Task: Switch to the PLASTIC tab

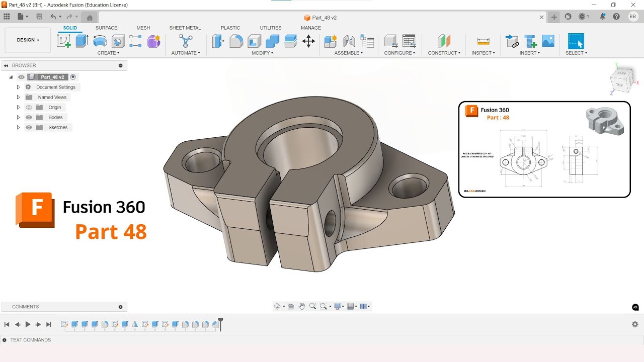Action: pos(230,28)
